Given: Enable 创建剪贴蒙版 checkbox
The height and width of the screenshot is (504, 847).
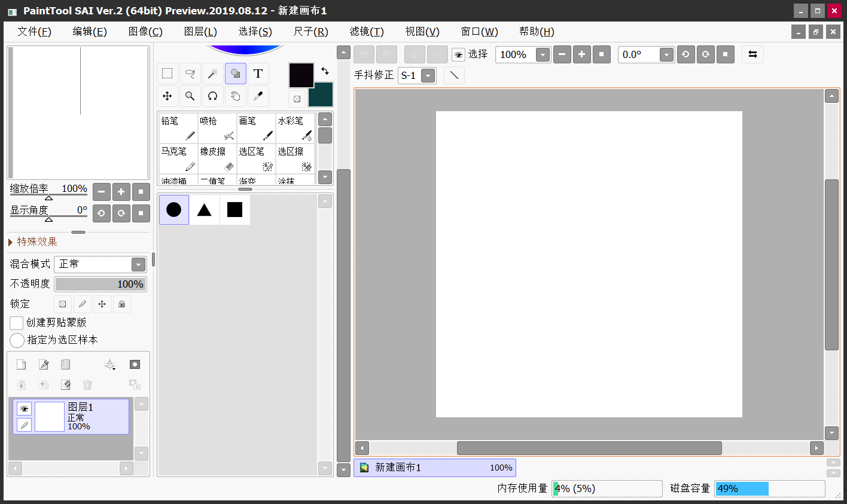Looking at the screenshot, I should [17, 323].
